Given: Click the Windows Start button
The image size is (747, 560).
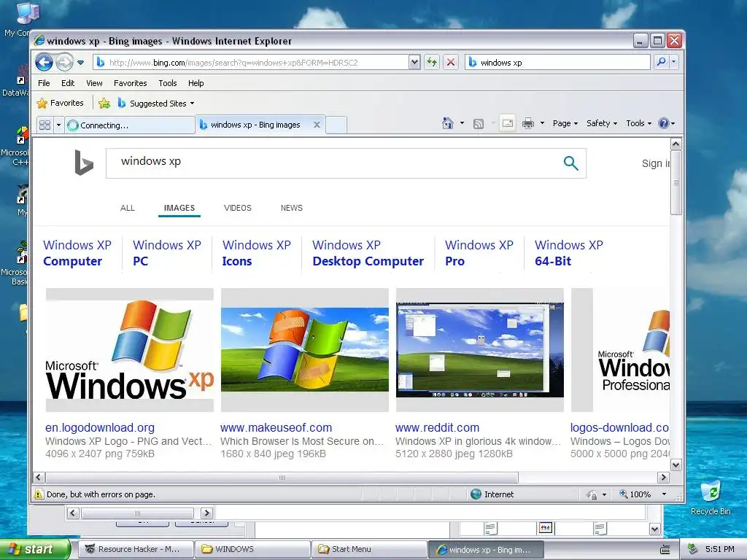Looking at the screenshot, I should click(35, 549).
